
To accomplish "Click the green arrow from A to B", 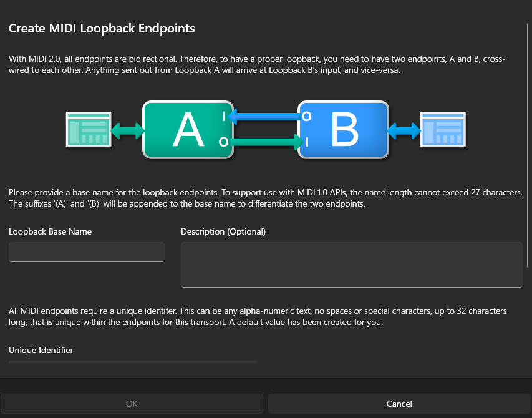I will point(268,142).
